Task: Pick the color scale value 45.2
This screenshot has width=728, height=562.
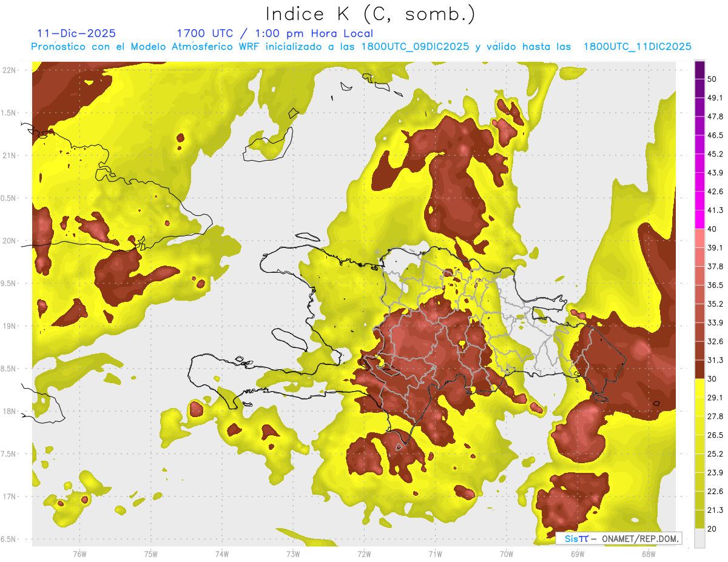Action: tap(715, 154)
